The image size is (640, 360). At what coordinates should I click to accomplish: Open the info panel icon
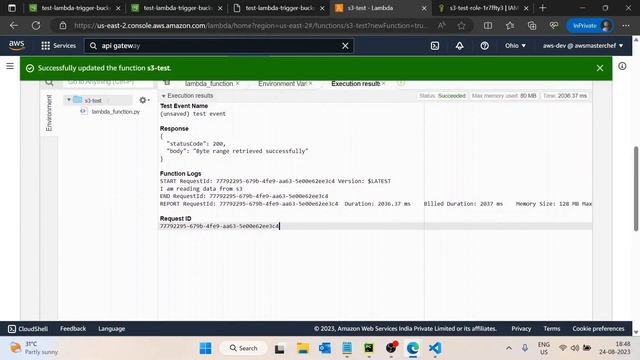point(622,66)
